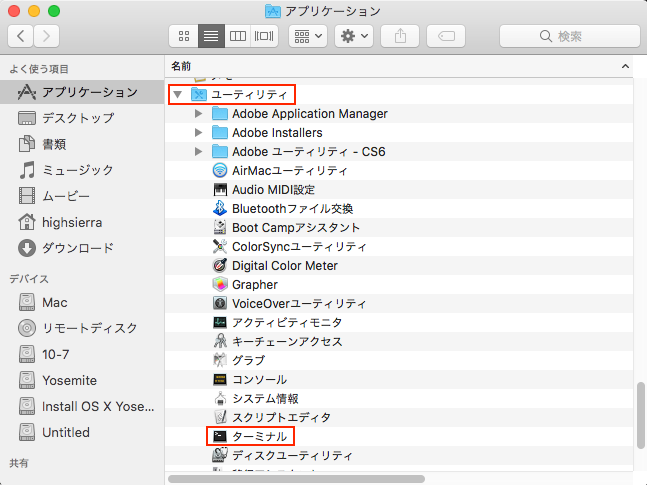Open ムービー in the sidebar
Viewport: 647px width, 485px height.
(82, 196)
